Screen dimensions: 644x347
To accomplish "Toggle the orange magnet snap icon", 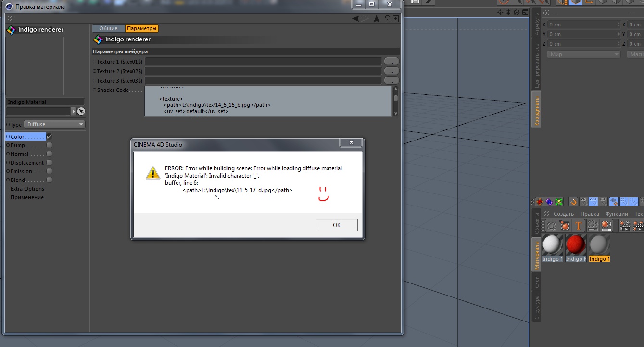I will [x=573, y=202].
